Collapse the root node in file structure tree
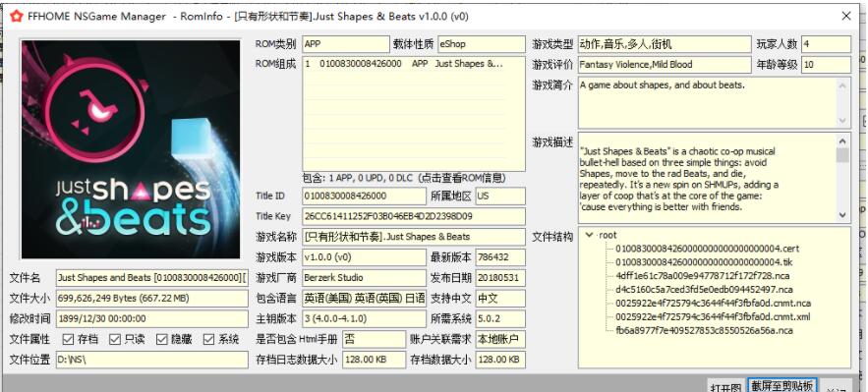 589,235
